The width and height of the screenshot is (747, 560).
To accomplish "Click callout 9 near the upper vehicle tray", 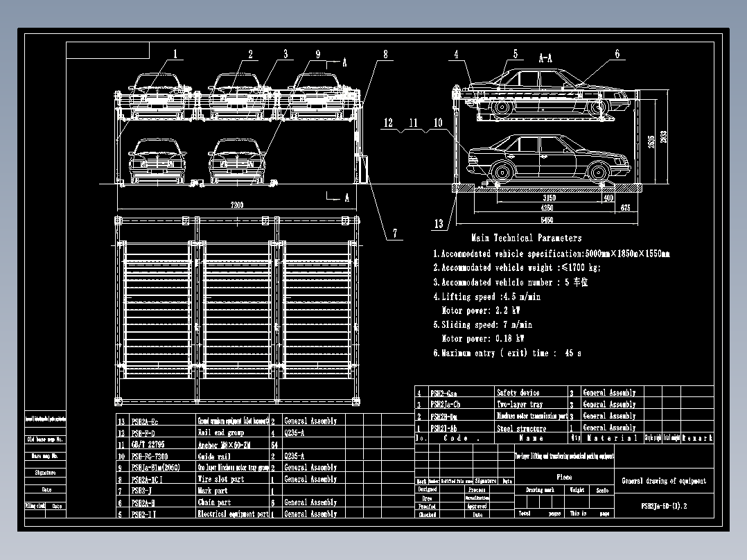I will click(x=318, y=53).
